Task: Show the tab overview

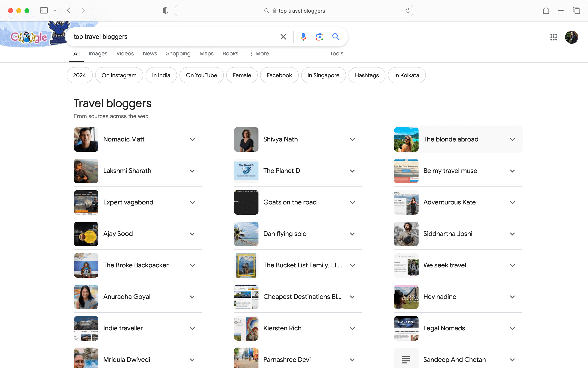Action: [576, 10]
